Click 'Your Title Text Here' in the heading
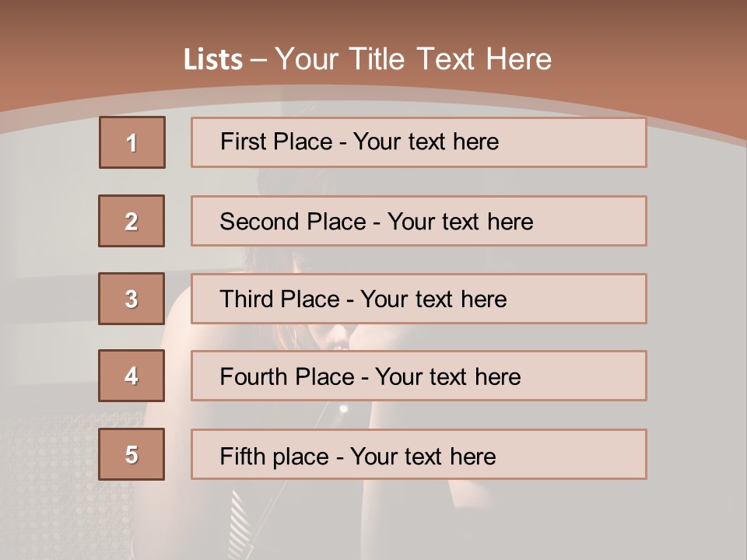Viewport: 747px width, 560px height. click(x=413, y=59)
